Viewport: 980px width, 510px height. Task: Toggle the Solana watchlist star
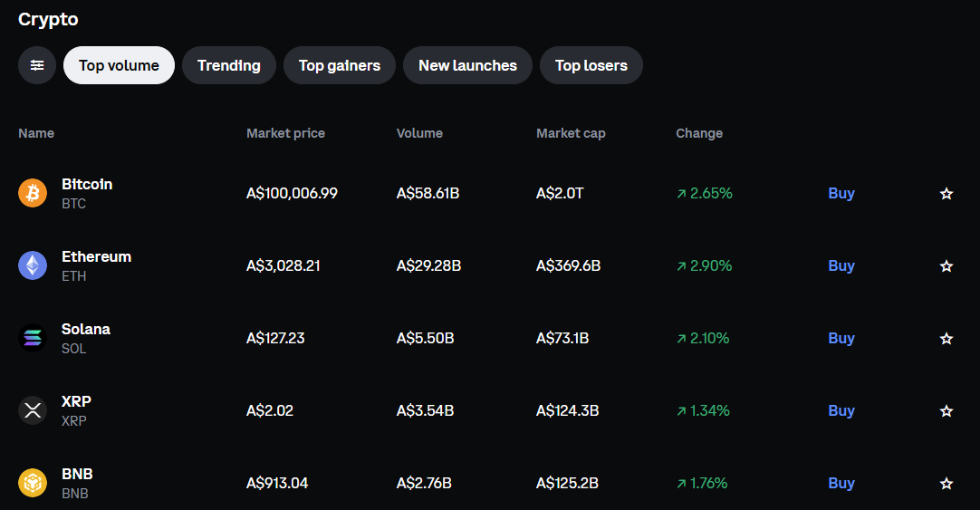click(946, 338)
